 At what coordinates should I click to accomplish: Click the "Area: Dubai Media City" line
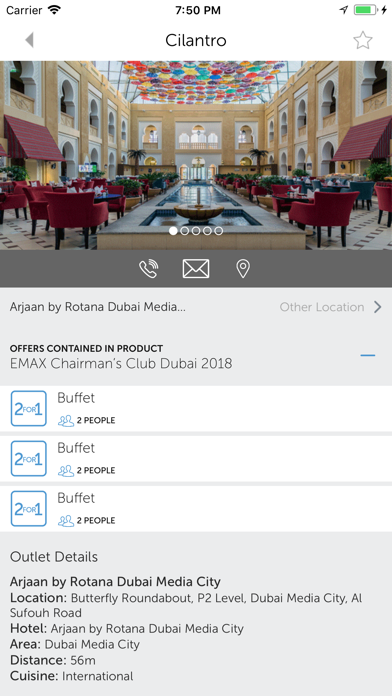(75, 644)
